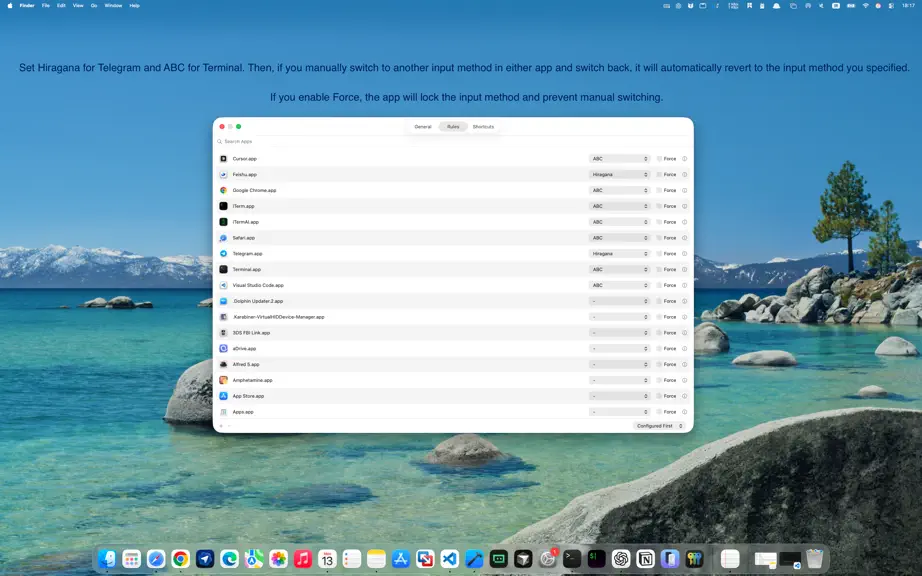Click the Cursor.app icon in the rules list

coord(223,159)
